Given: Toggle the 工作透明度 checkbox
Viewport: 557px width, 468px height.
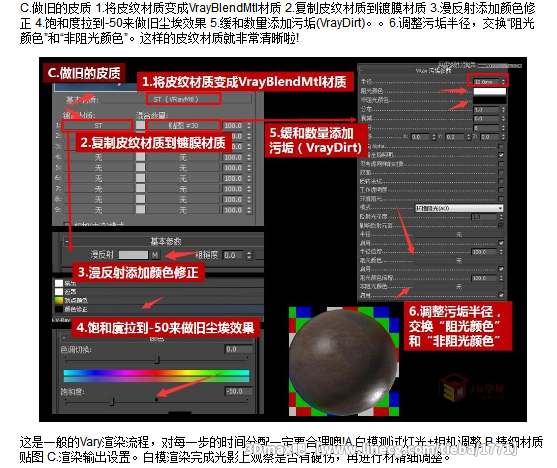Looking at the screenshot, I should coord(501,190).
